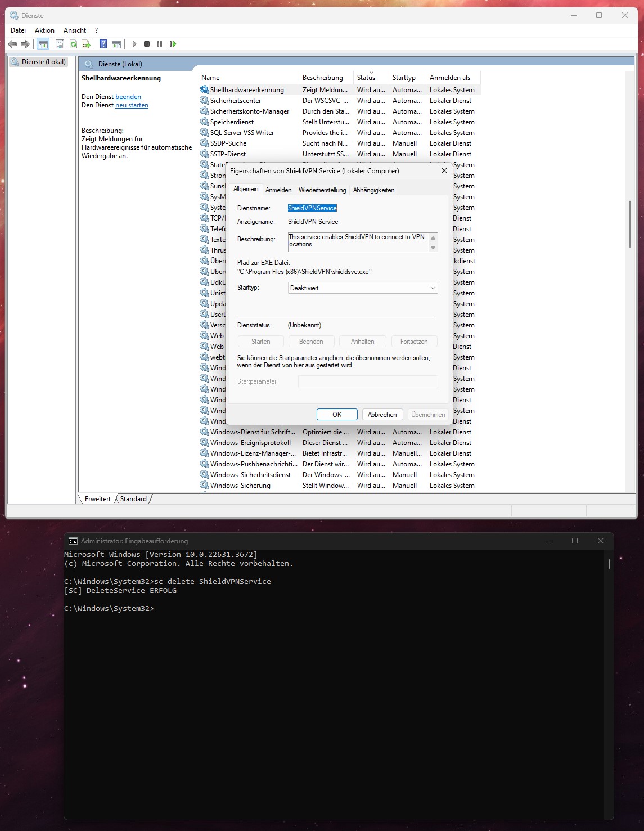Click the neu starten link for Shellhardwareerkennung
The image size is (644, 831).
click(131, 105)
